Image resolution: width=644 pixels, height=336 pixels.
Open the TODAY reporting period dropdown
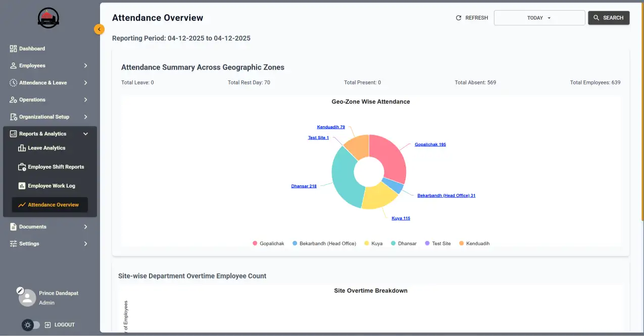539,18
